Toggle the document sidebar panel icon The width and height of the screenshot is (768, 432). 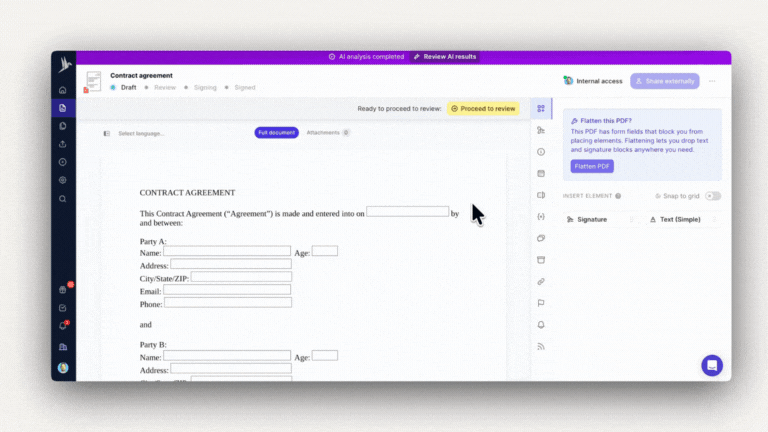pos(107,133)
